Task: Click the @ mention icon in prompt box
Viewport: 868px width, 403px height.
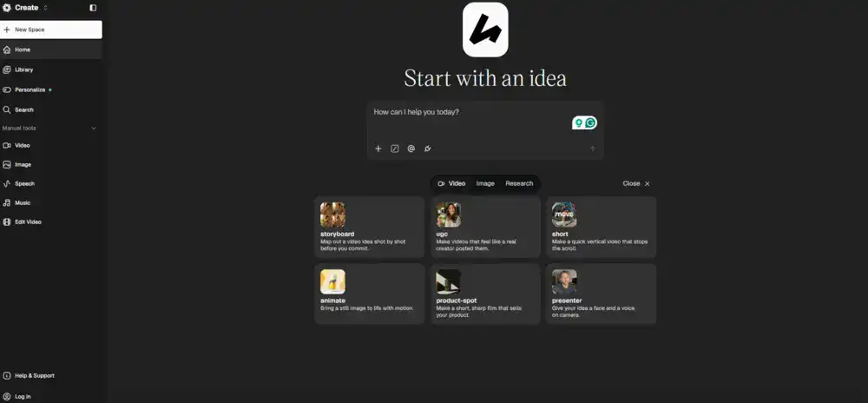Action: [x=411, y=149]
